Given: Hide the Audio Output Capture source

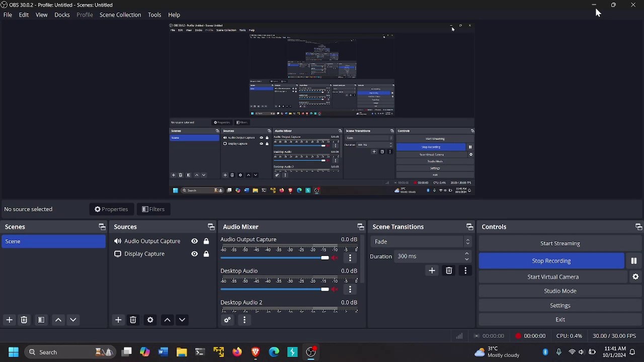Looking at the screenshot, I should click(x=194, y=241).
